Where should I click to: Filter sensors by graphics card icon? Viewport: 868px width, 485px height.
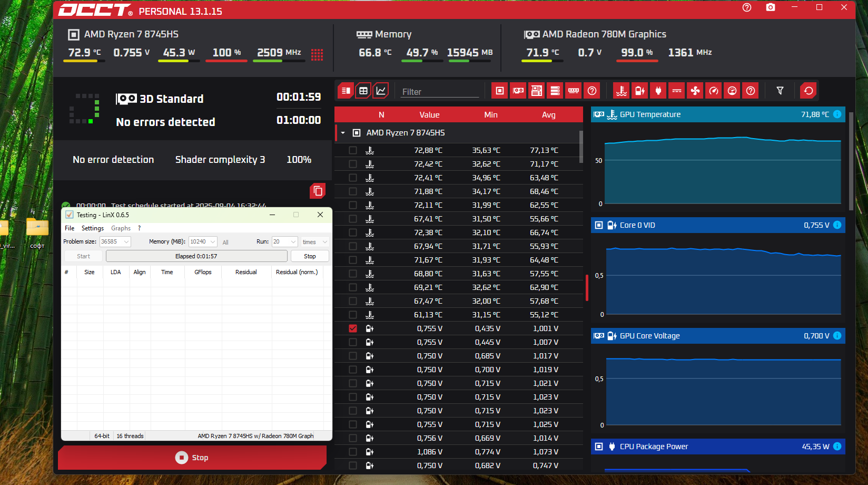coord(518,91)
